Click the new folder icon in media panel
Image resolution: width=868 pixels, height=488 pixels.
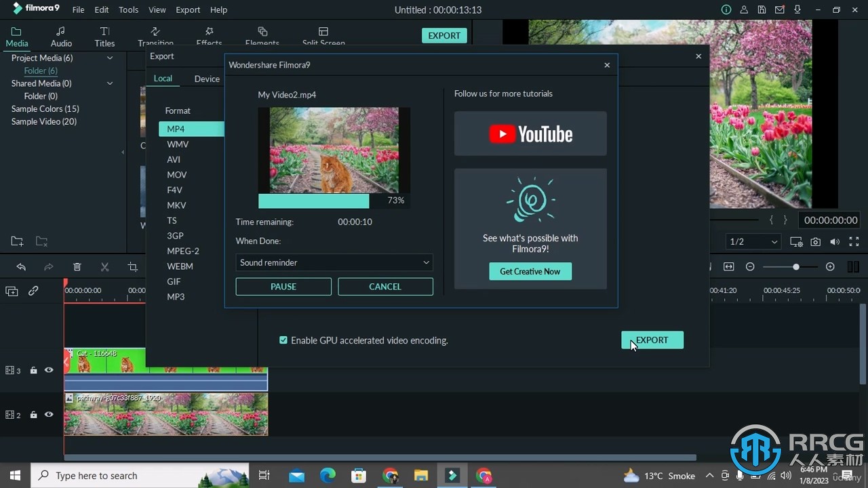coord(17,241)
